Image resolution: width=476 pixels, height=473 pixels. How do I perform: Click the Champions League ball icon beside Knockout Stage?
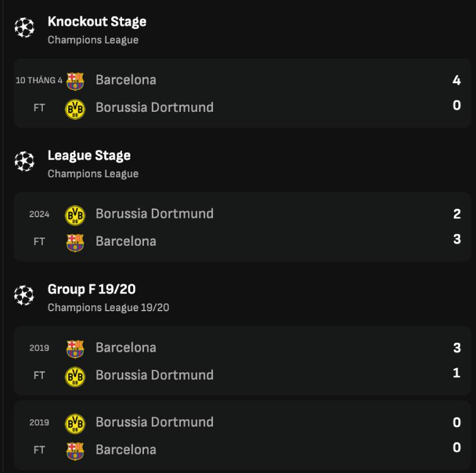(24, 27)
